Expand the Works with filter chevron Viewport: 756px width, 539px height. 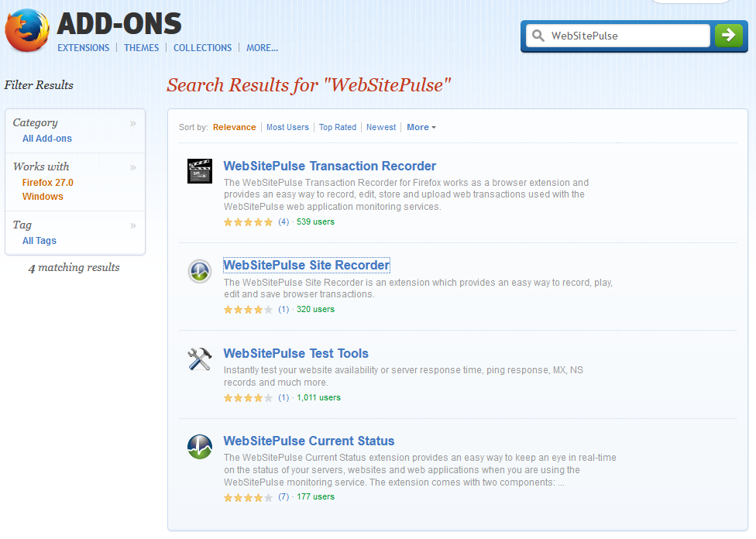[x=133, y=167]
